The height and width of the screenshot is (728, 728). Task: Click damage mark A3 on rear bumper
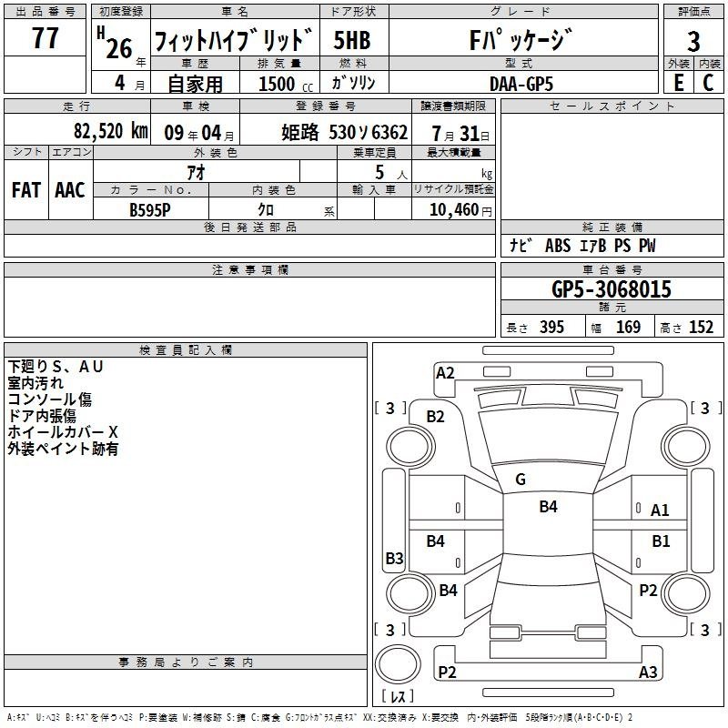tap(648, 672)
